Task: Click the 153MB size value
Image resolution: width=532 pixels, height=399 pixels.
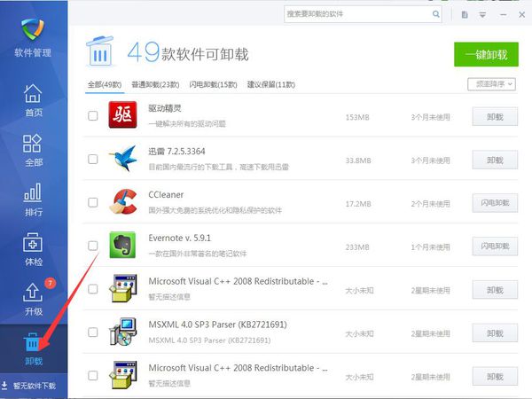Action: click(x=357, y=117)
